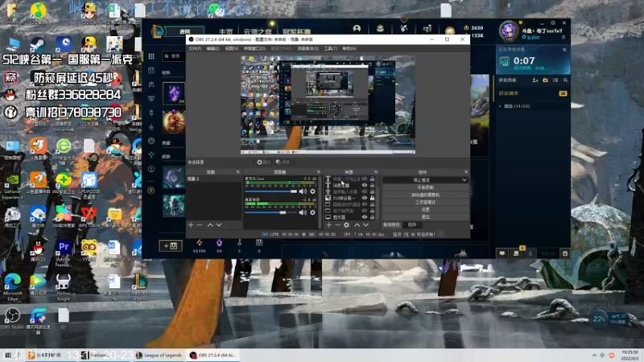Move source up in OBS sources panel
The width and height of the screenshot is (644, 362).
tap(357, 225)
